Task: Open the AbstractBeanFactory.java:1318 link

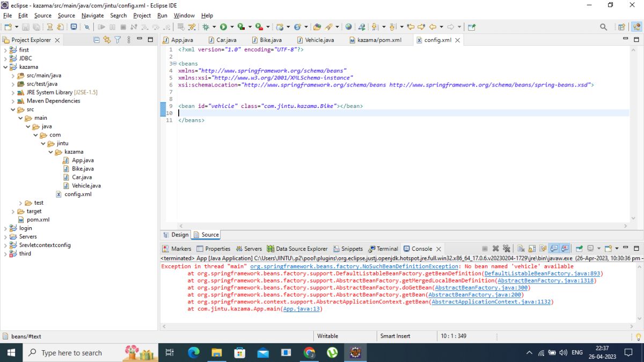Action: tap(546, 280)
